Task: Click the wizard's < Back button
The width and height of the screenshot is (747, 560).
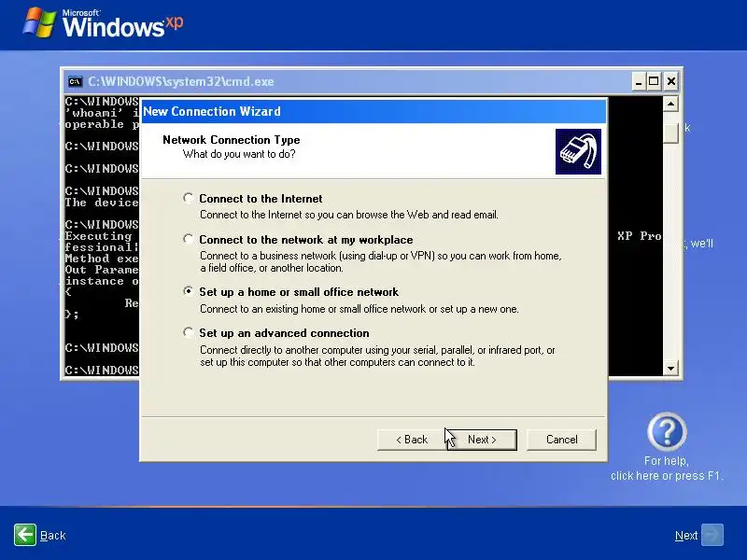Action: pyautogui.click(x=412, y=440)
